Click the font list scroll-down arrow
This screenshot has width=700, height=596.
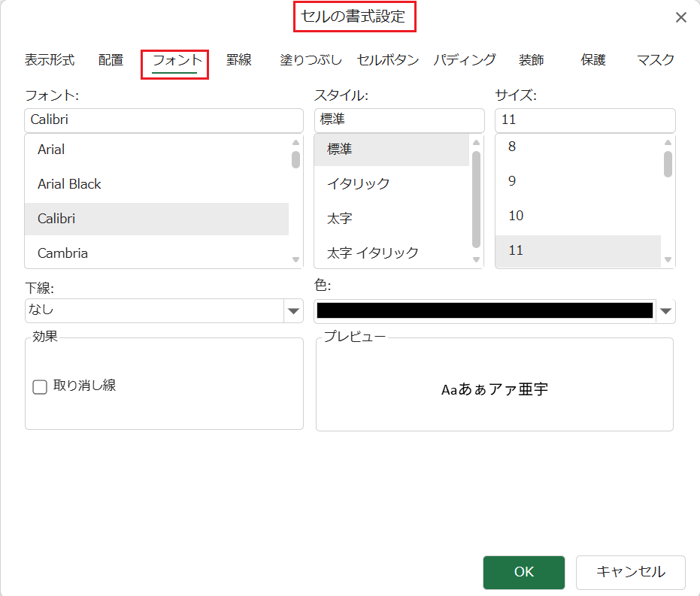(295, 259)
